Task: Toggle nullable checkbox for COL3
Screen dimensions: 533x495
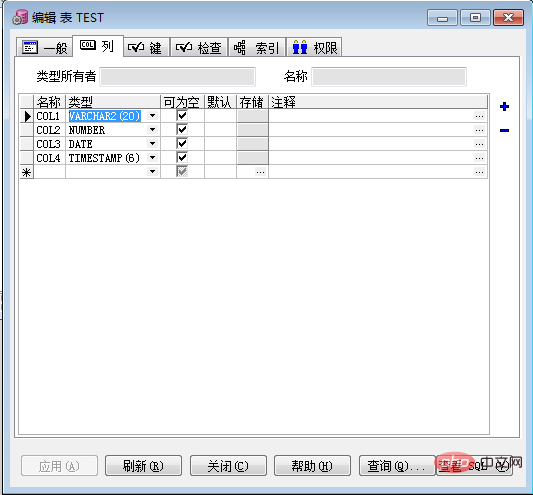Action: point(182,143)
